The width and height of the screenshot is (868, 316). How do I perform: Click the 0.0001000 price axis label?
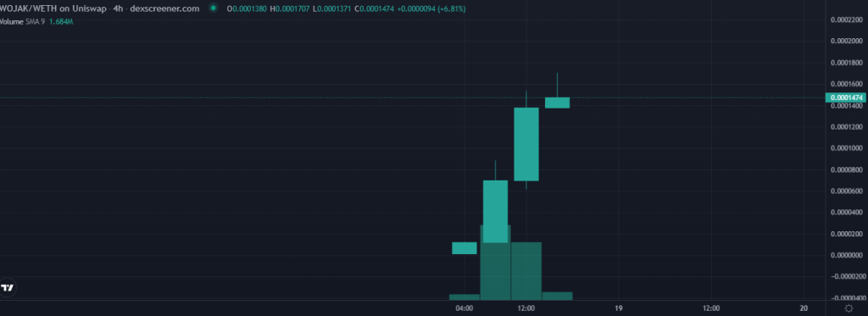pos(847,148)
